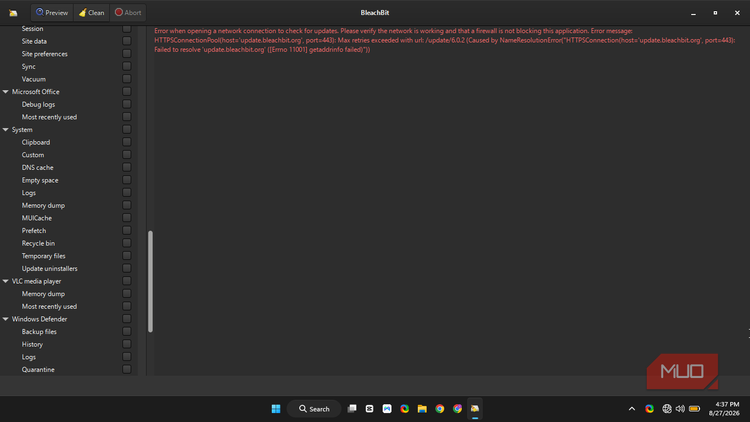Screen dimensions: 750x422
Task: Select Memory dump under VLC media player
Action: 43,294
